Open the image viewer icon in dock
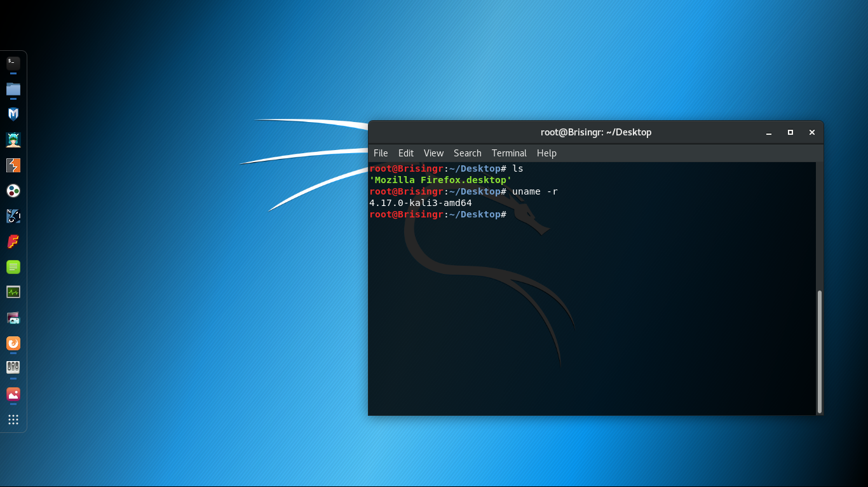This screenshot has height=487, width=868. (x=13, y=394)
